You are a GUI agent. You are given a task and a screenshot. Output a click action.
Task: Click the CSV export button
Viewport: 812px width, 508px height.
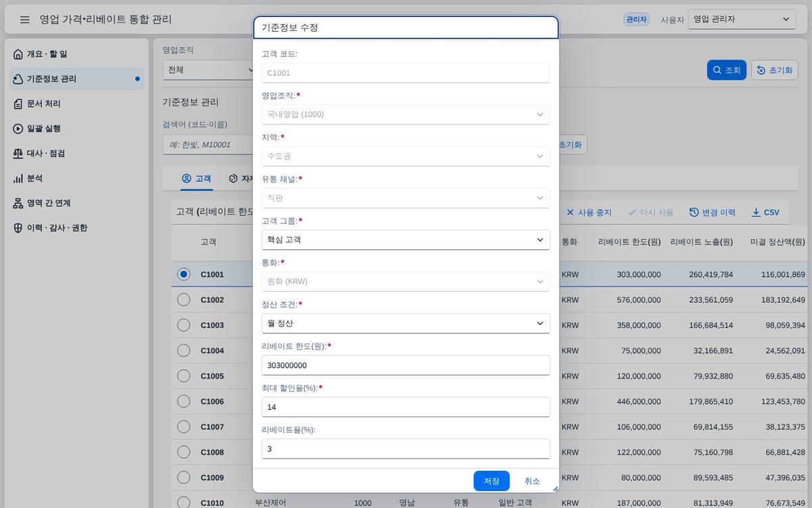(x=765, y=213)
